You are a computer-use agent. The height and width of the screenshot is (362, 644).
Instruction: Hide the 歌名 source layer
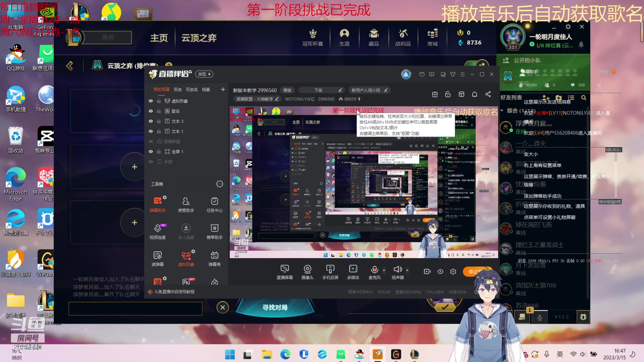click(x=151, y=111)
